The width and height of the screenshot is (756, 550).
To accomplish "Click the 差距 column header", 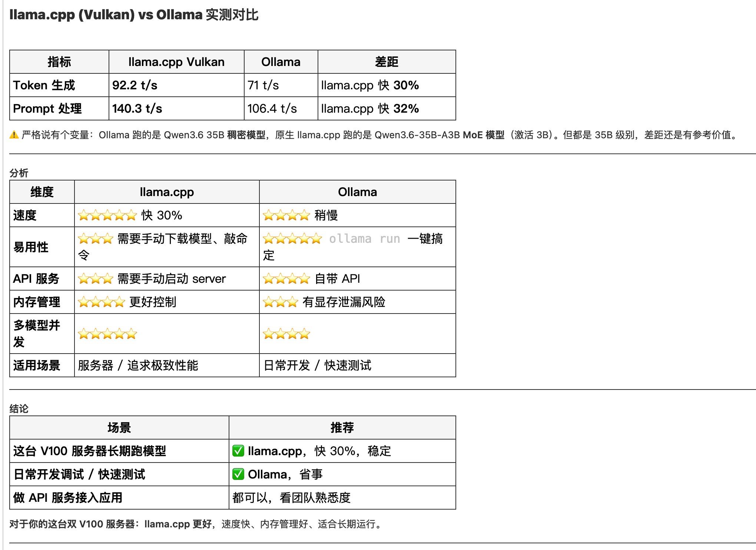I will pos(387,62).
